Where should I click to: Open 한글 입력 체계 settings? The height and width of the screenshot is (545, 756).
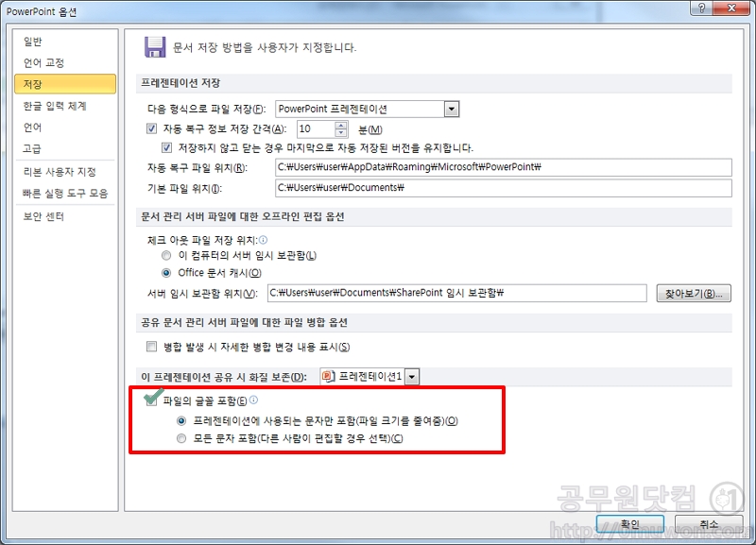pos(55,106)
